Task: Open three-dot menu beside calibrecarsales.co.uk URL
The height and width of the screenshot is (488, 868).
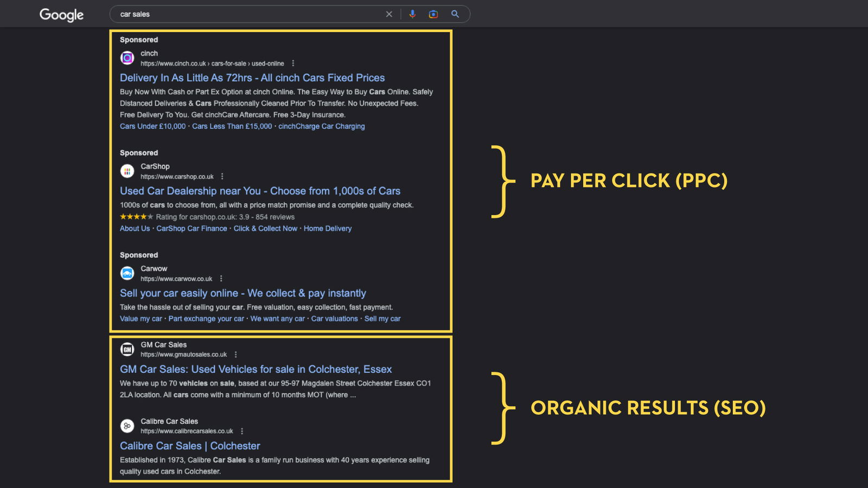Action: 242,431
